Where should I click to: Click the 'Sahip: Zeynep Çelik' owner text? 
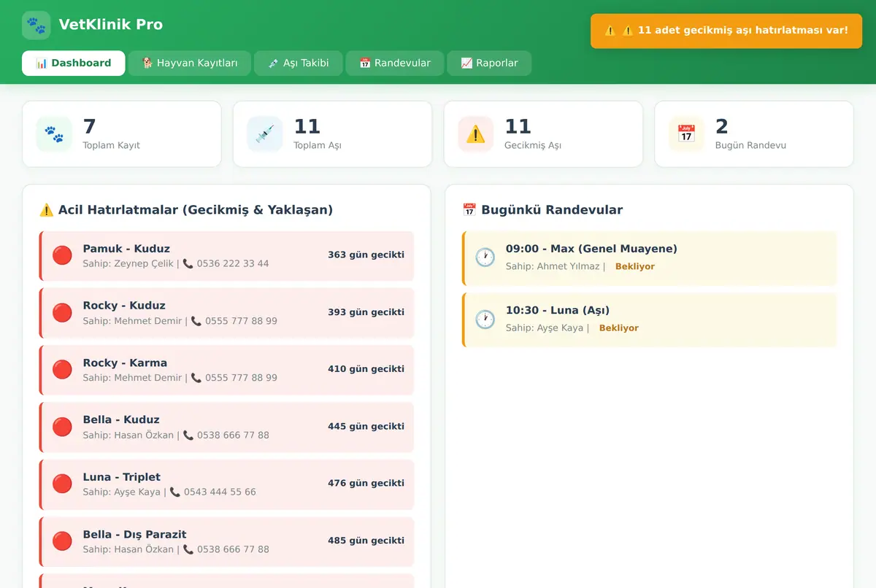128,263
